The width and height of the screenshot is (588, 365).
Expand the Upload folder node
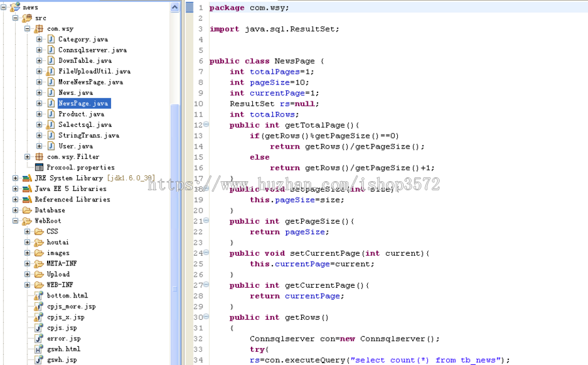point(27,274)
